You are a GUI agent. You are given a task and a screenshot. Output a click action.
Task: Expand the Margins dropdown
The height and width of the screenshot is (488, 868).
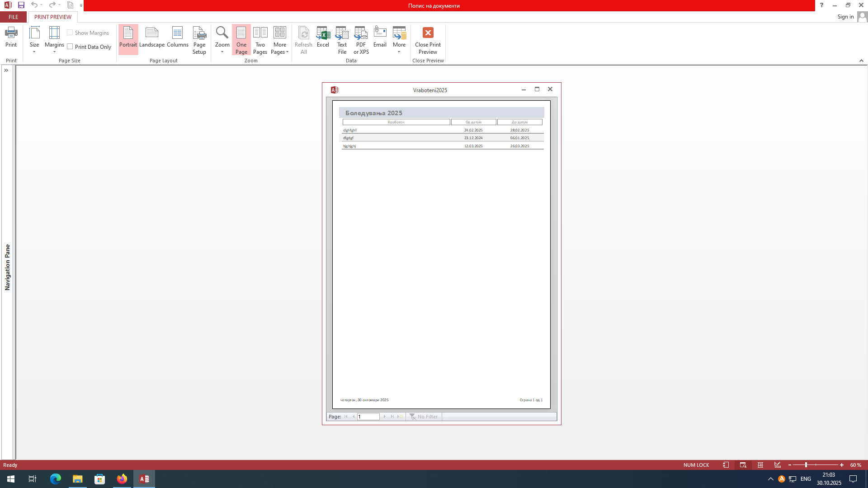click(x=54, y=40)
